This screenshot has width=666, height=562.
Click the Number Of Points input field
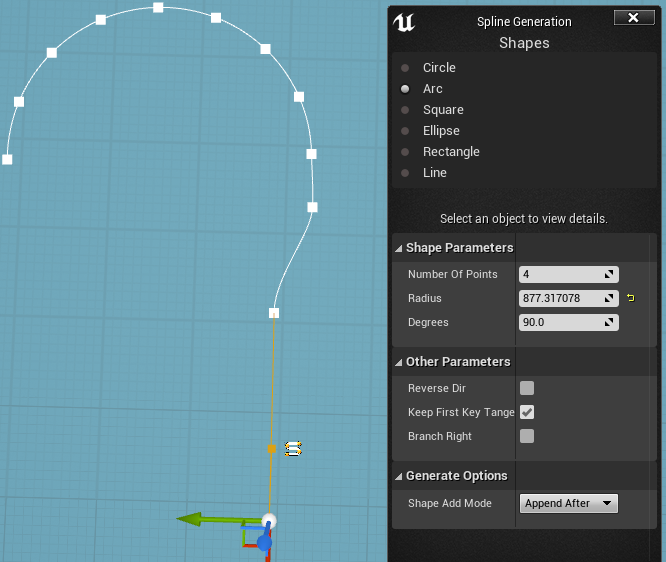pyautogui.click(x=568, y=274)
